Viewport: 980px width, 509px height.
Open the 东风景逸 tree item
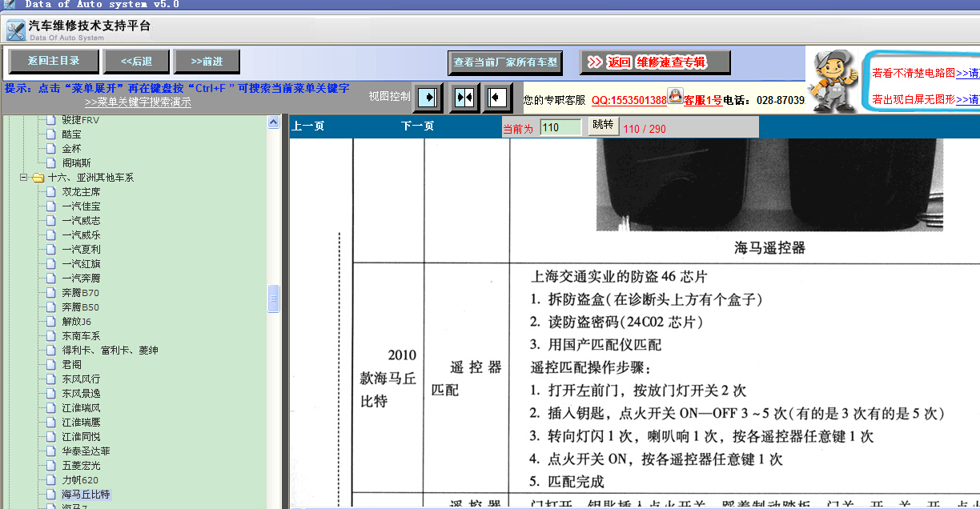(81, 394)
